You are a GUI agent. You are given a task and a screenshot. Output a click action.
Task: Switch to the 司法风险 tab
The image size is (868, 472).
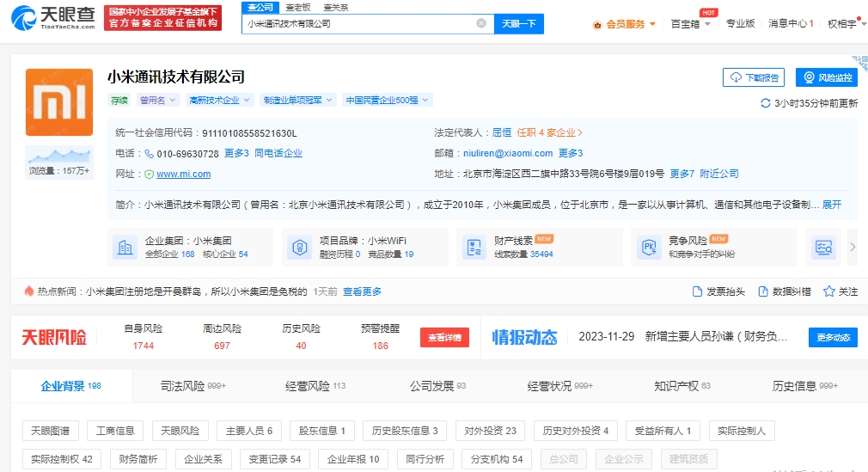(193, 385)
